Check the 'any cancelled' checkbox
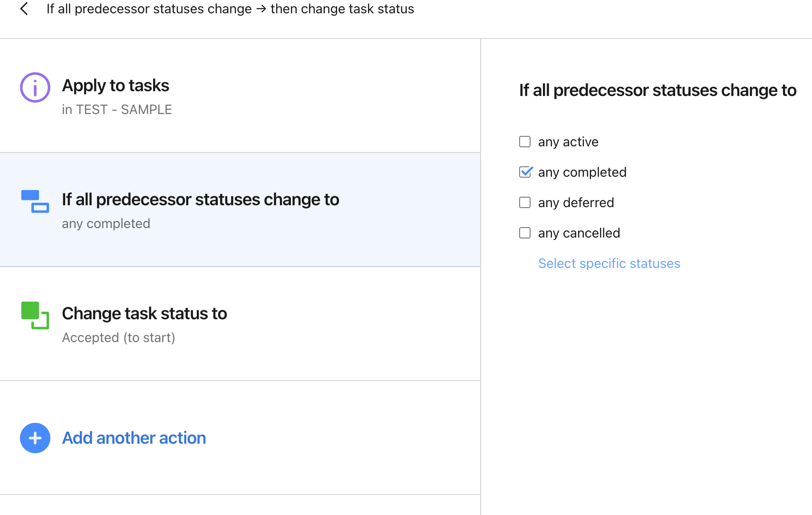 coord(525,233)
